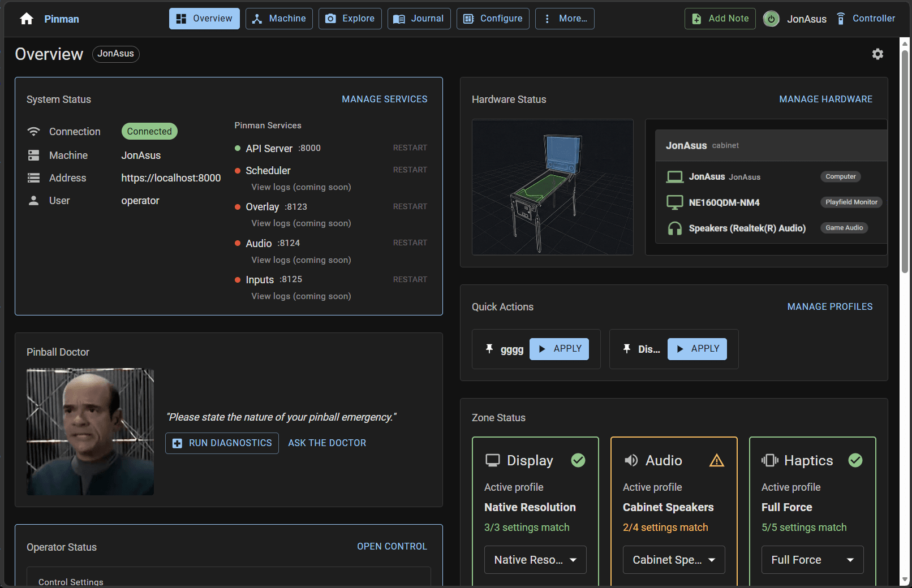Click the green API Server status dot

point(238,148)
